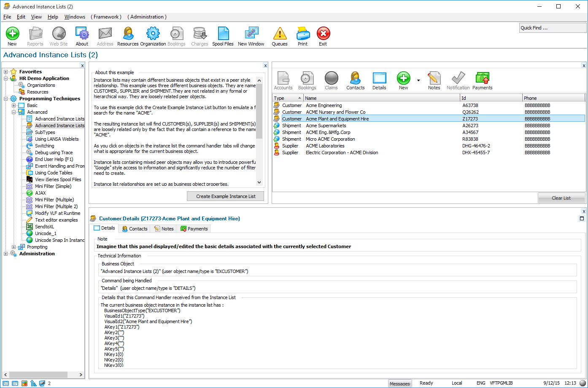Click the Create Example Instance List button

point(226,196)
